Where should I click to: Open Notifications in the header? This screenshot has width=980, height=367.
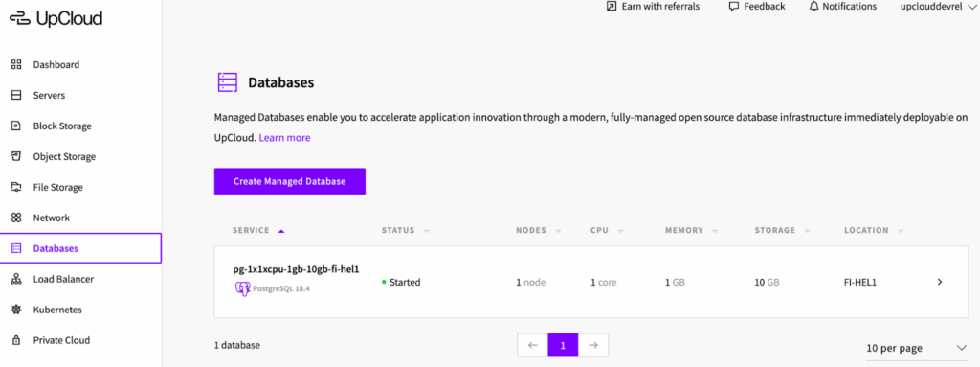tap(842, 7)
